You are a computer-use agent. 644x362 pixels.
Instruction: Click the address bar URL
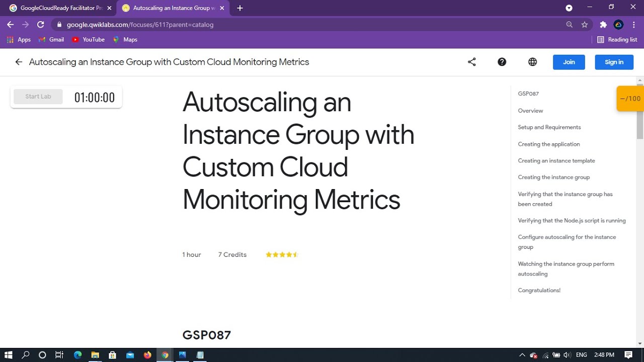click(140, 25)
